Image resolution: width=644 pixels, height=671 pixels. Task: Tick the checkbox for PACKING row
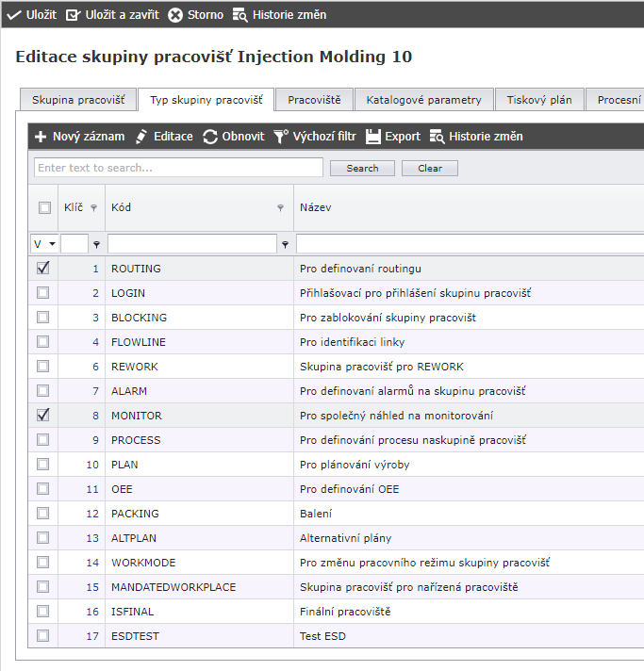pos(43,514)
